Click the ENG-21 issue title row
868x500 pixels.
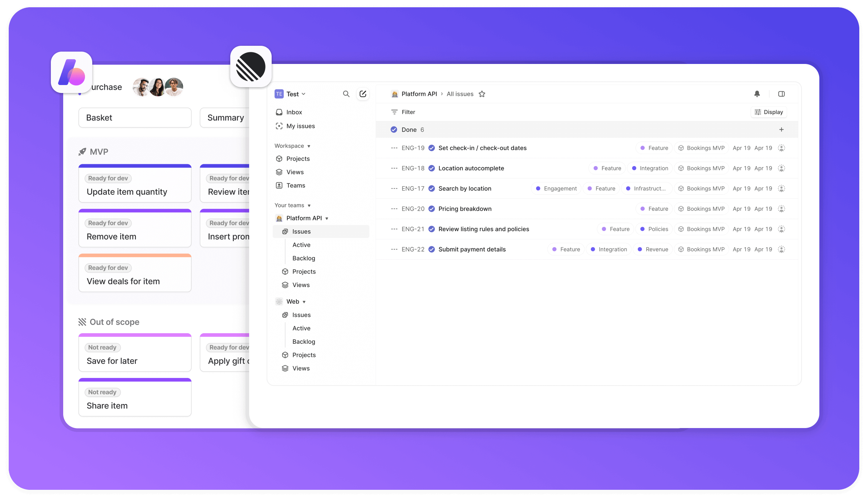coord(483,229)
